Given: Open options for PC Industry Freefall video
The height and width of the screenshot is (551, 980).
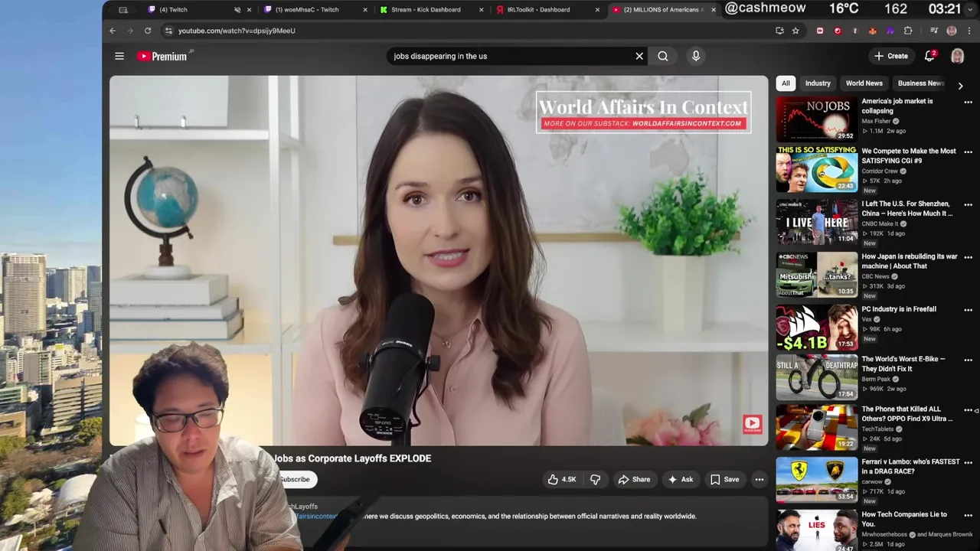Looking at the screenshot, I should 968,310.
